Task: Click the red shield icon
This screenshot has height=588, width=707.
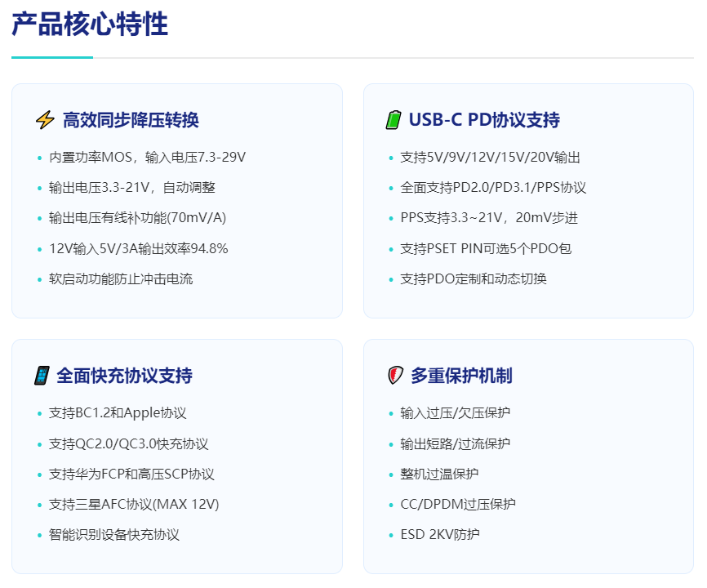Action: point(395,376)
